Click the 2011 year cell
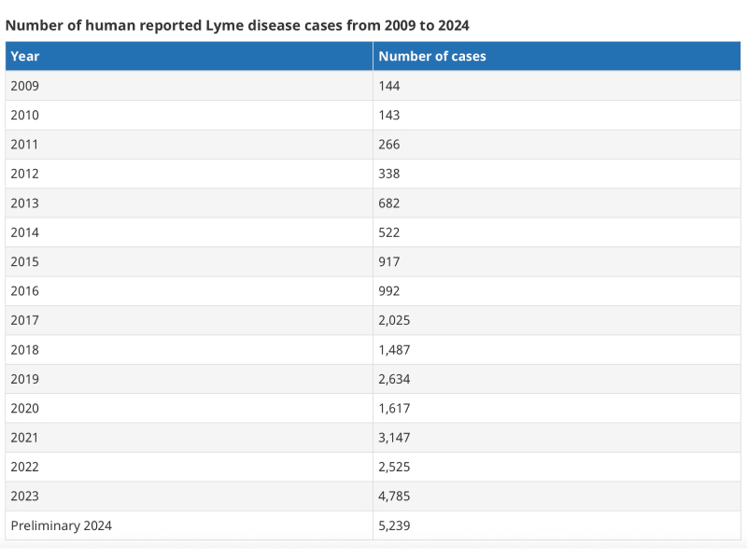Viewport: 747px width, 560px height. [25, 145]
